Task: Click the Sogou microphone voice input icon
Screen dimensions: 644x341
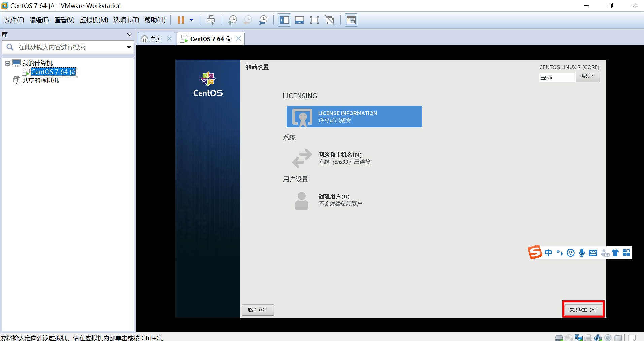Action: pos(582,253)
